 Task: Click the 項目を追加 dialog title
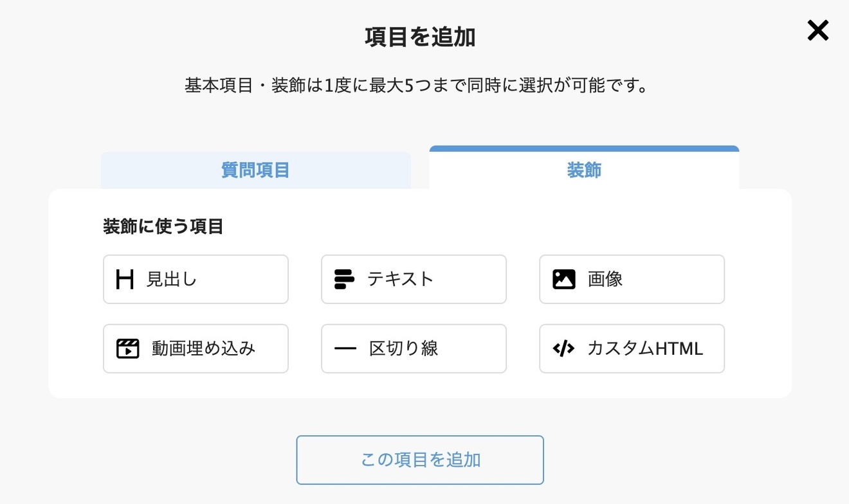coord(420,38)
